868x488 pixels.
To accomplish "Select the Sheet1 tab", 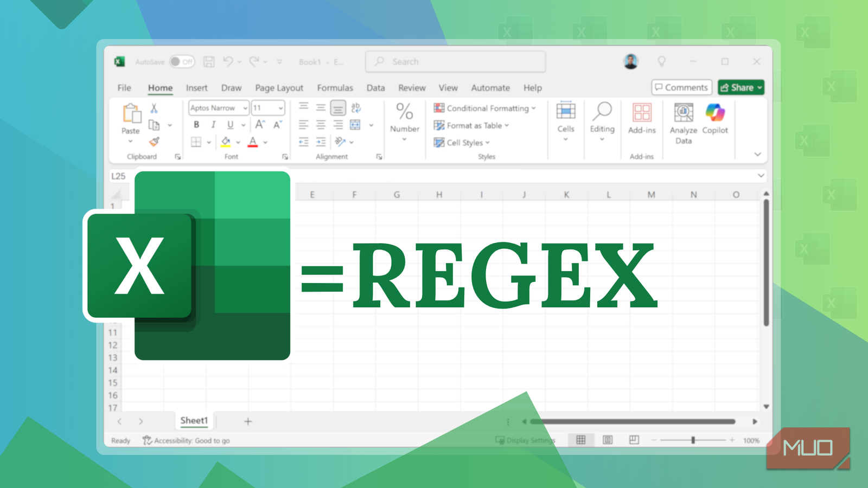I will point(194,420).
